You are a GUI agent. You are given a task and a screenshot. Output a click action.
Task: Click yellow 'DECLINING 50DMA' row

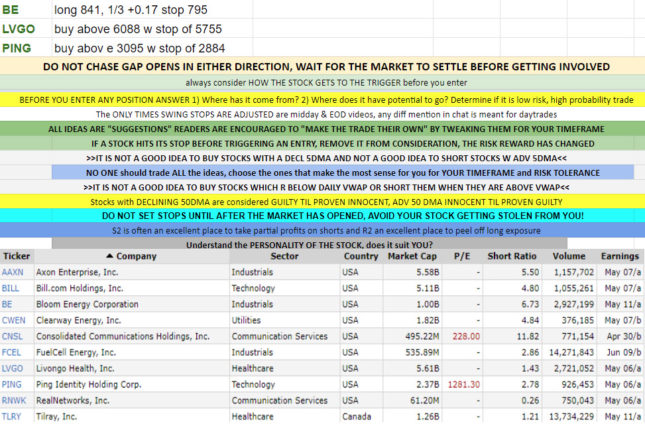click(x=322, y=202)
